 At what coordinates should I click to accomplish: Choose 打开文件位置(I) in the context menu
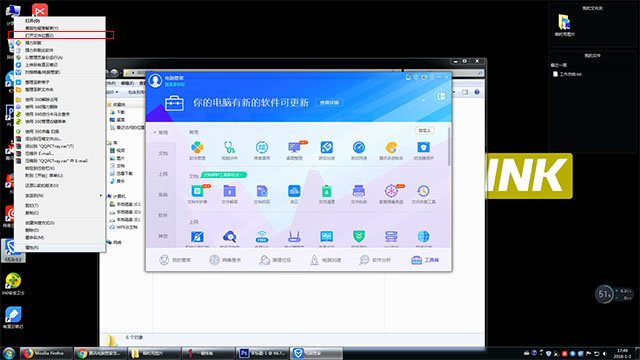tap(60, 35)
